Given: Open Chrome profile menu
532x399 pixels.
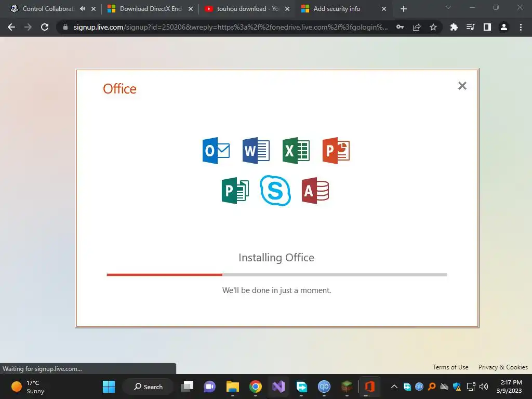Looking at the screenshot, I should coord(504,27).
